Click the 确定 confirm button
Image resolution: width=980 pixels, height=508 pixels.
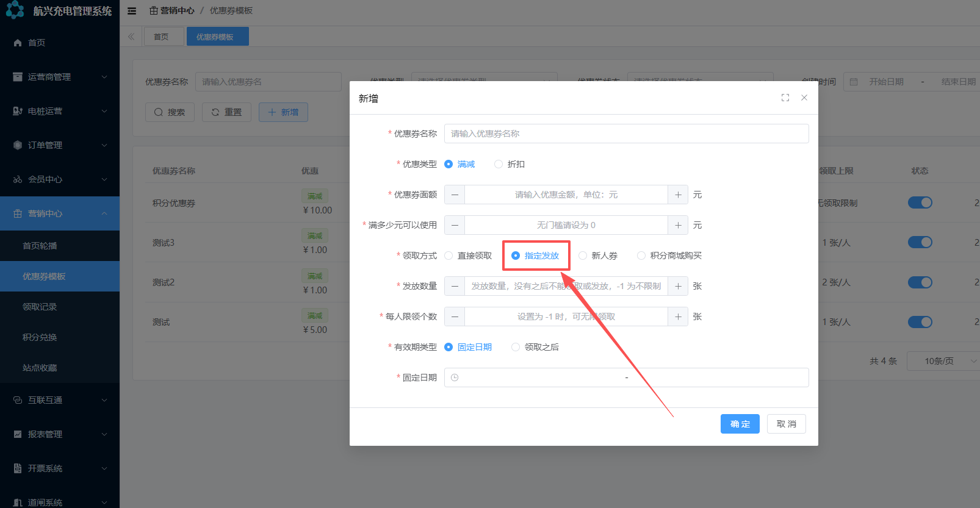[x=740, y=424]
